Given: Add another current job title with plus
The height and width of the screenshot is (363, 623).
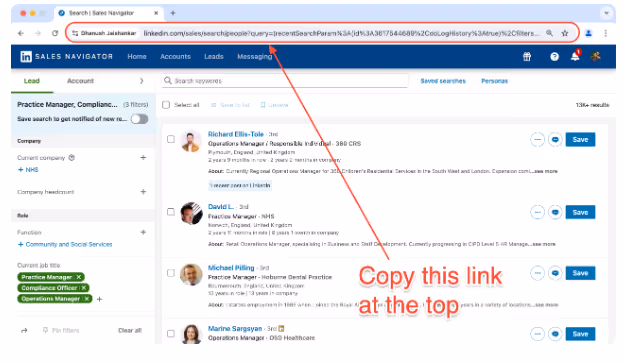Looking at the screenshot, I should (100, 299).
